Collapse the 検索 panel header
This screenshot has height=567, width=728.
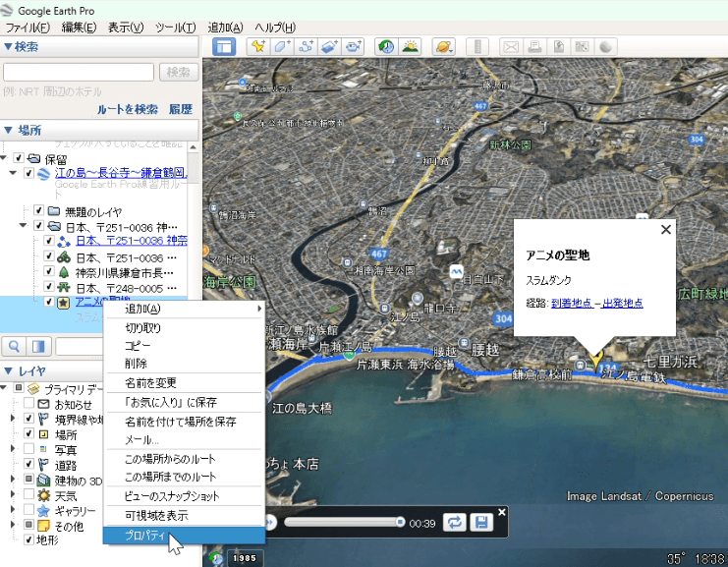point(21,46)
